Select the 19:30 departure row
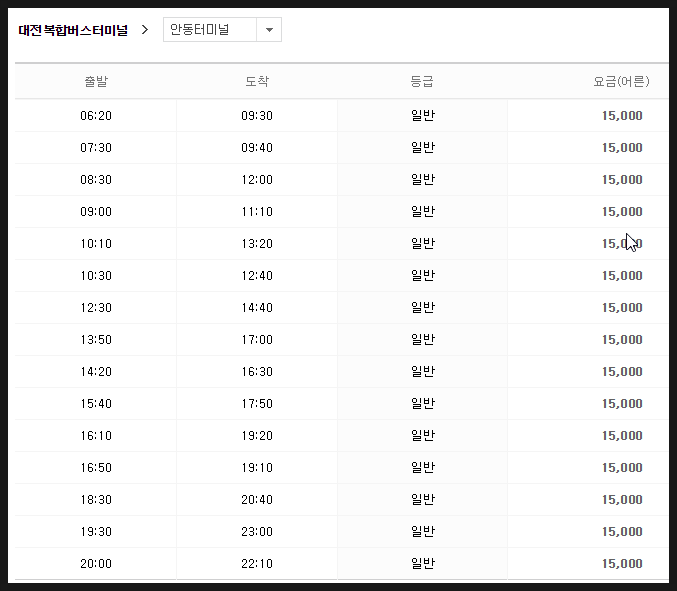Screen dimensions: 677x591 [x=342, y=531]
